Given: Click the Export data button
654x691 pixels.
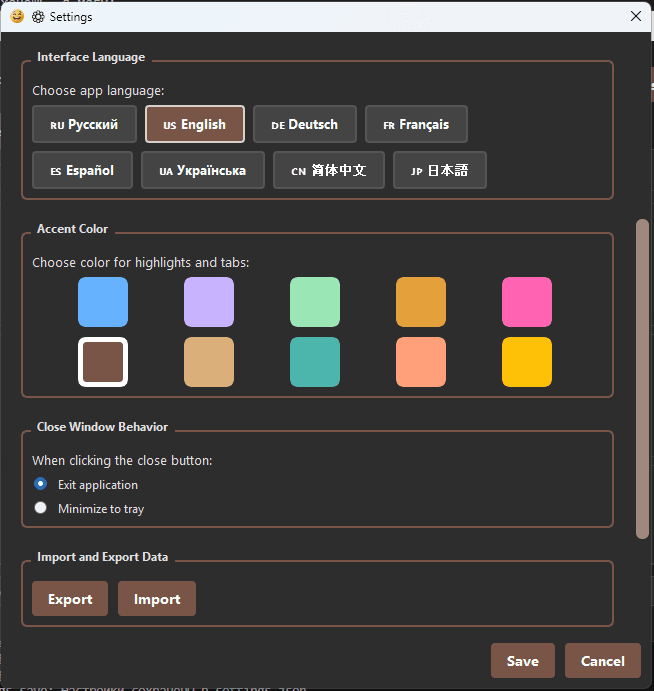Looking at the screenshot, I should coord(70,599).
